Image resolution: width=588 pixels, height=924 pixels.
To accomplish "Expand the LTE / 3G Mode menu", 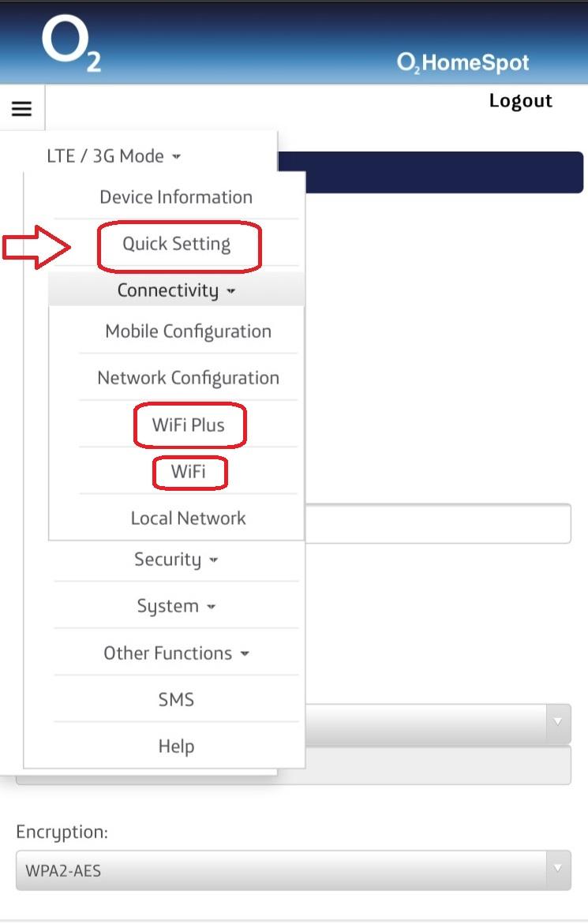I will tap(113, 156).
